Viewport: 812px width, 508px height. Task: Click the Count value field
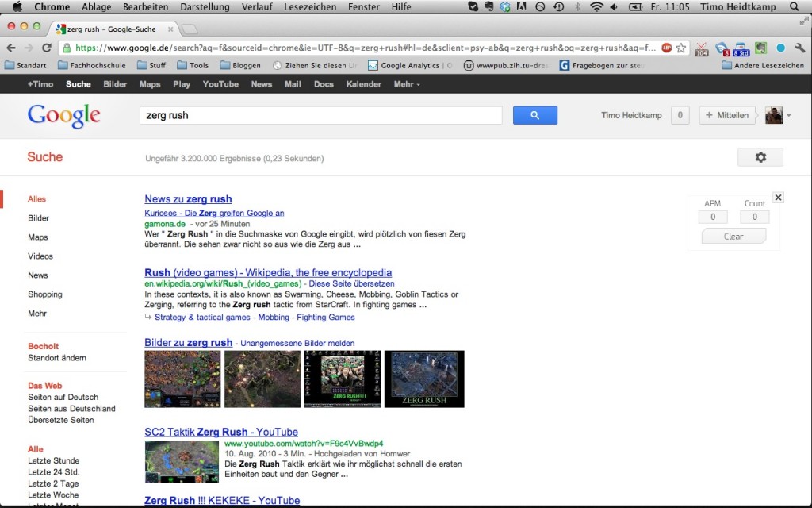point(755,217)
